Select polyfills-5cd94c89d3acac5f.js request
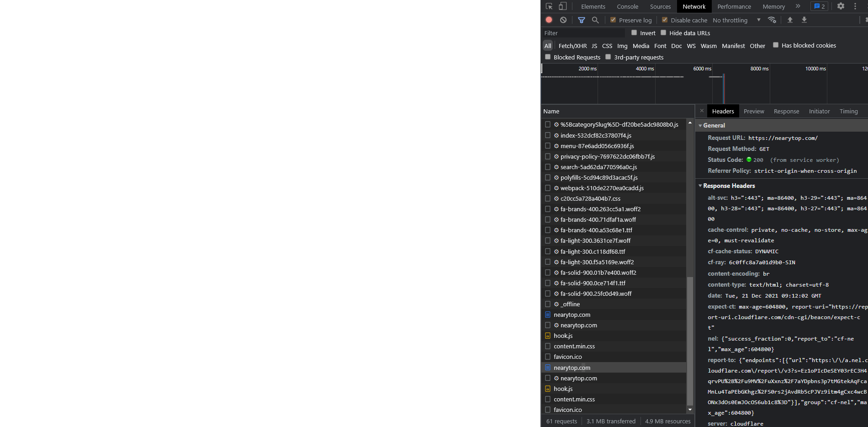This screenshot has height=427, width=868. [614, 177]
